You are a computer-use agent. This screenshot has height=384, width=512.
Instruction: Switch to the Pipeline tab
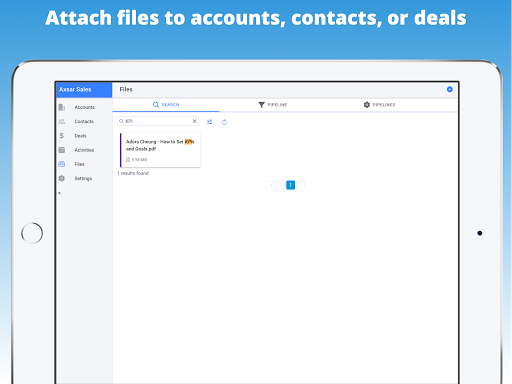pos(272,105)
